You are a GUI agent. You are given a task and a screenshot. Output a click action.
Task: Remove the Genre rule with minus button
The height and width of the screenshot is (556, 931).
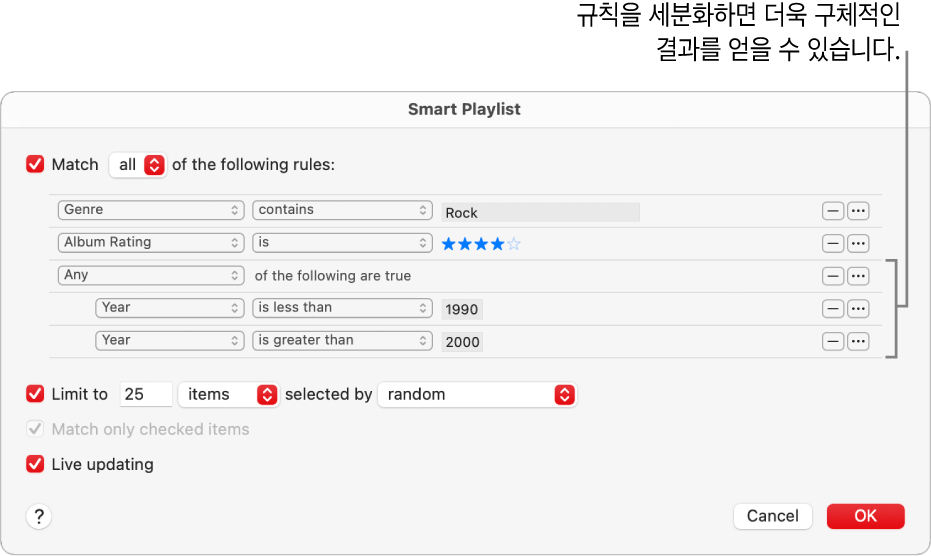tap(832, 211)
